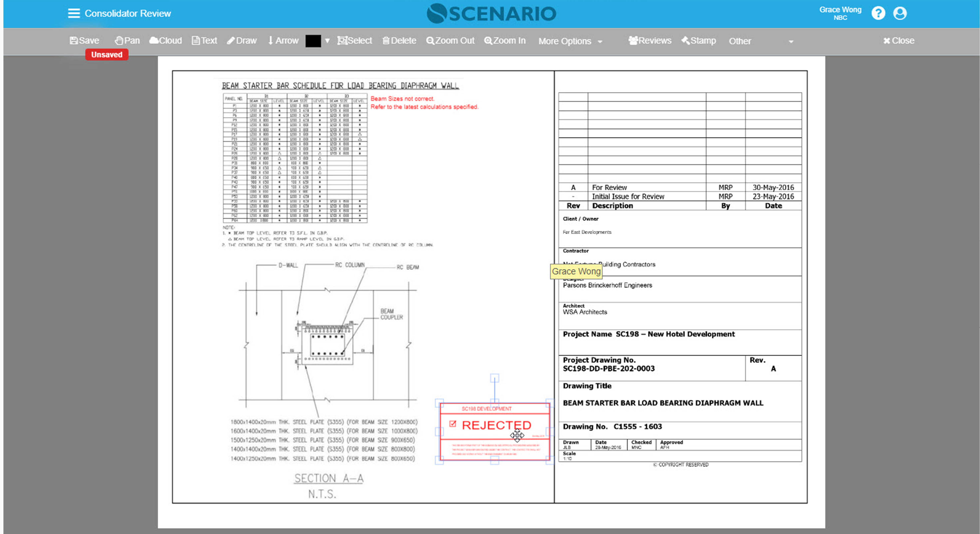The image size is (980, 534).
Task: Activate the Select tool
Action: (354, 40)
